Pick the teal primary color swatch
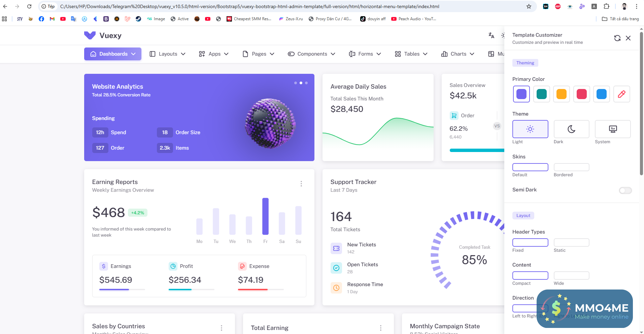644x334 pixels. (x=541, y=94)
